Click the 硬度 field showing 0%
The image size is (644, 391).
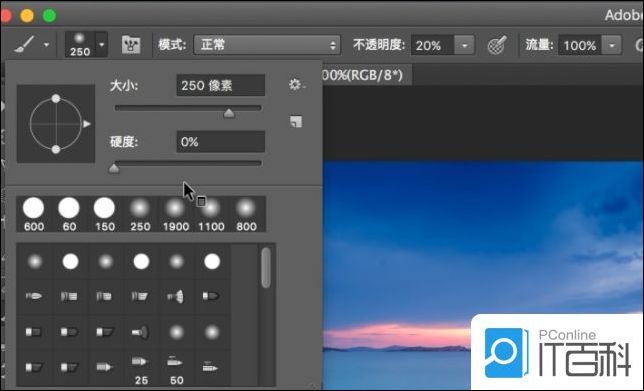(221, 142)
